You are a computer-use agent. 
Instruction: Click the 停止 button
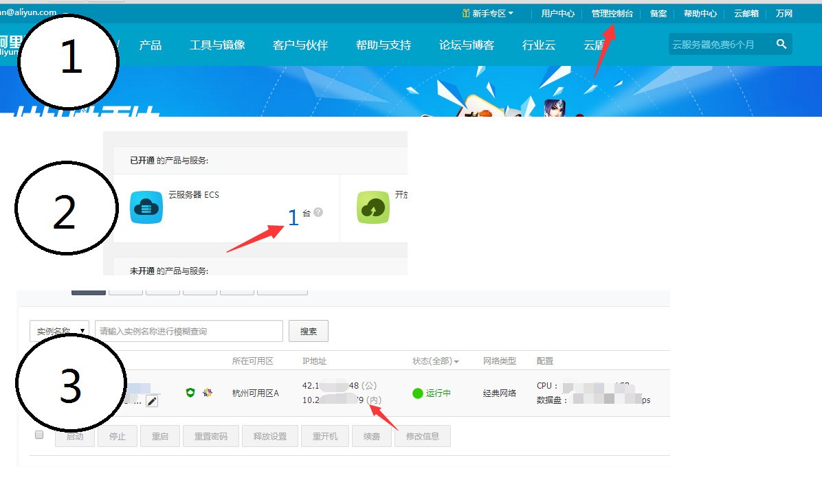point(118,436)
